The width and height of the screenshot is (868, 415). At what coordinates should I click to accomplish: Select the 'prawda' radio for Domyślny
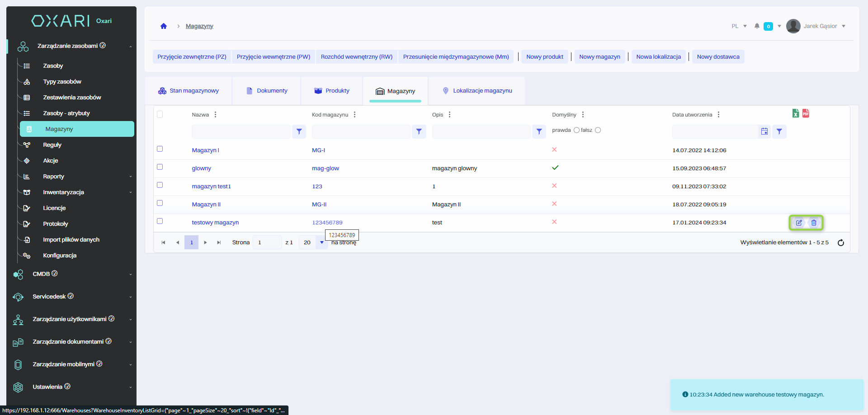pyautogui.click(x=576, y=130)
